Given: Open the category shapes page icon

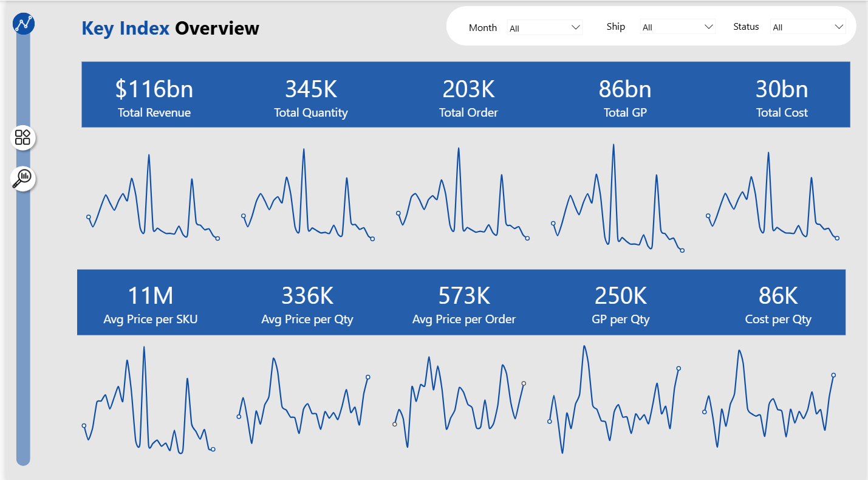Looking at the screenshot, I should click(x=23, y=137).
